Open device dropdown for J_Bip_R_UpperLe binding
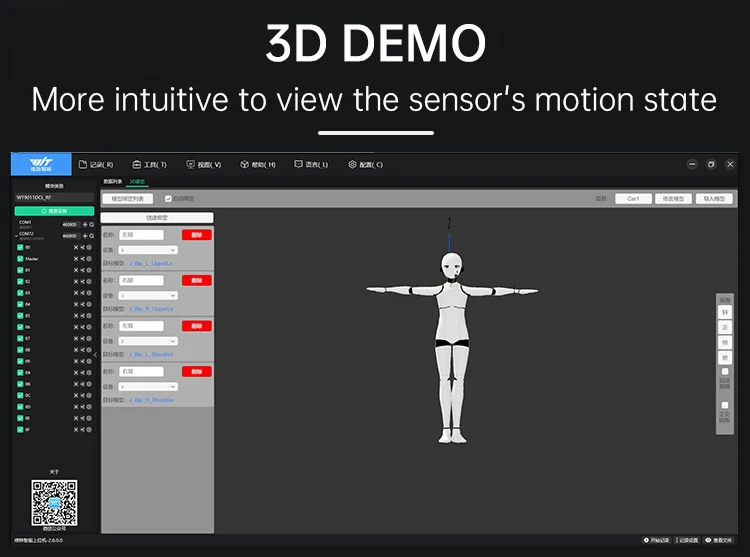Screen dimensions: 750x557 148,295
